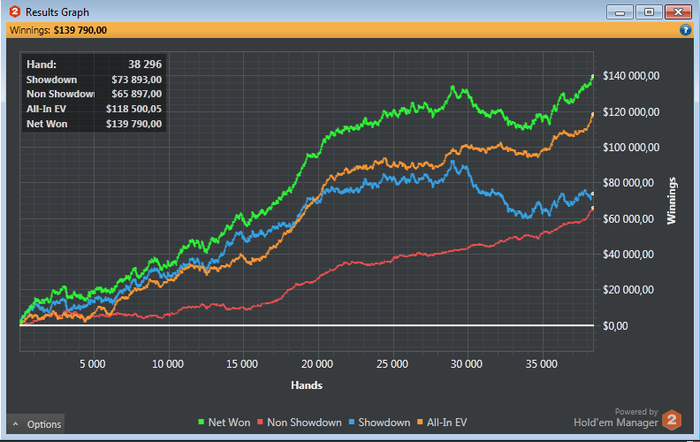Screen dimensions: 700x442
Task: Click the 5 000 hands axis label
Action: point(92,364)
